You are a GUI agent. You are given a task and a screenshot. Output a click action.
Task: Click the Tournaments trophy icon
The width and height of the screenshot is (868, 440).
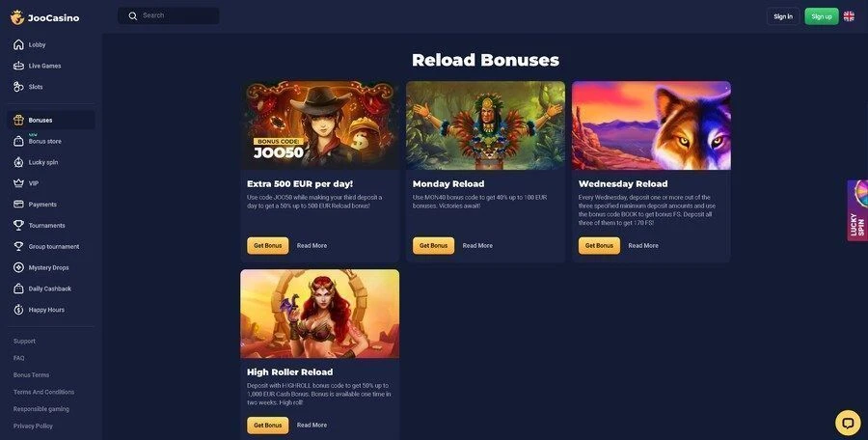click(18, 226)
